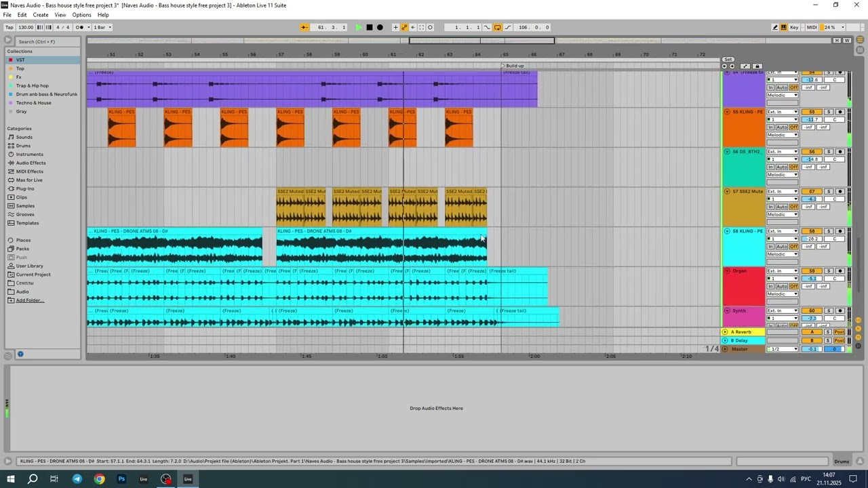
Task: Unfold the Master track
Action: (x=725, y=349)
